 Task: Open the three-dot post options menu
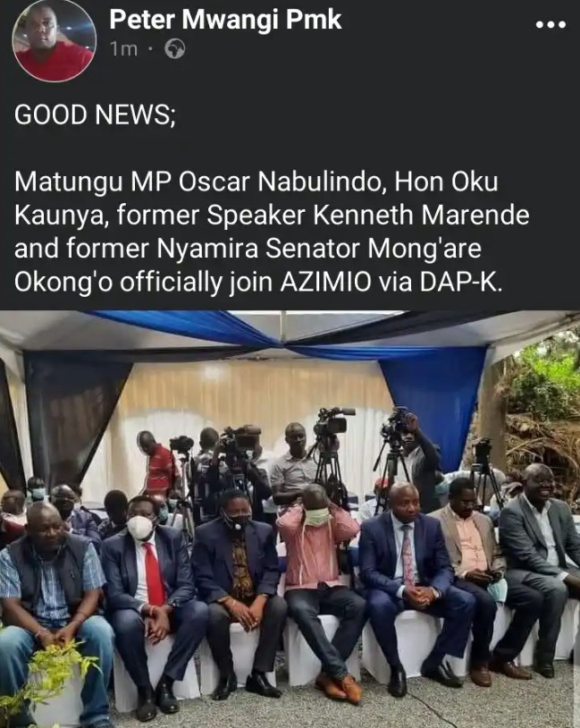coord(551,25)
